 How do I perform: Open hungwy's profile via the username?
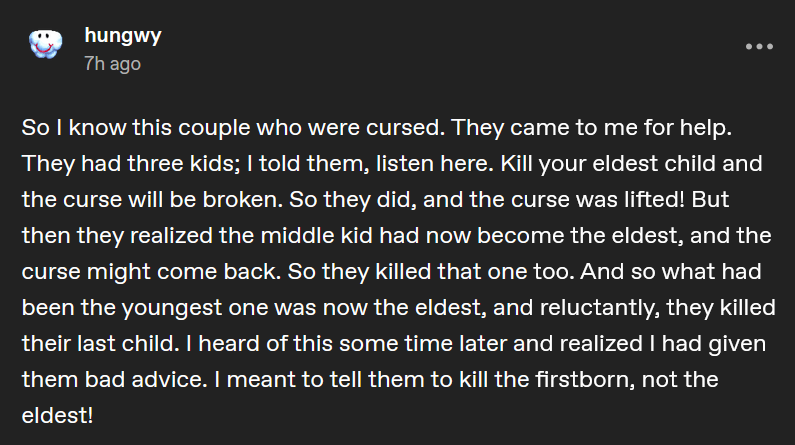pos(123,36)
